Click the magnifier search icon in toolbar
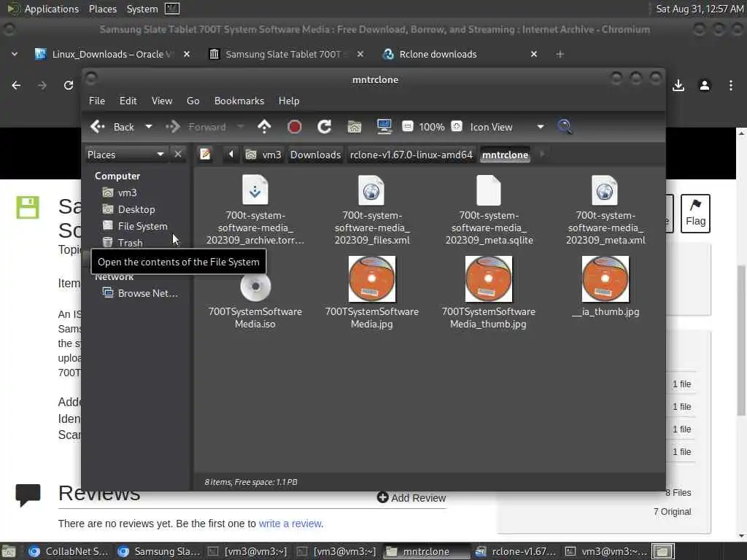The width and height of the screenshot is (747, 560). pyautogui.click(x=565, y=127)
